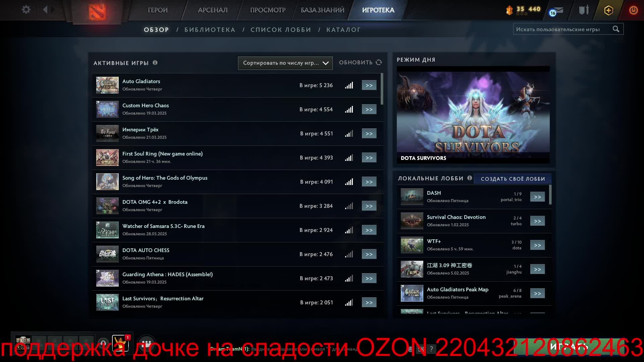644x362 pixels.
Task: Select the 'DOTA OMG 4+2 x Brodota' title
Action: 155,202
